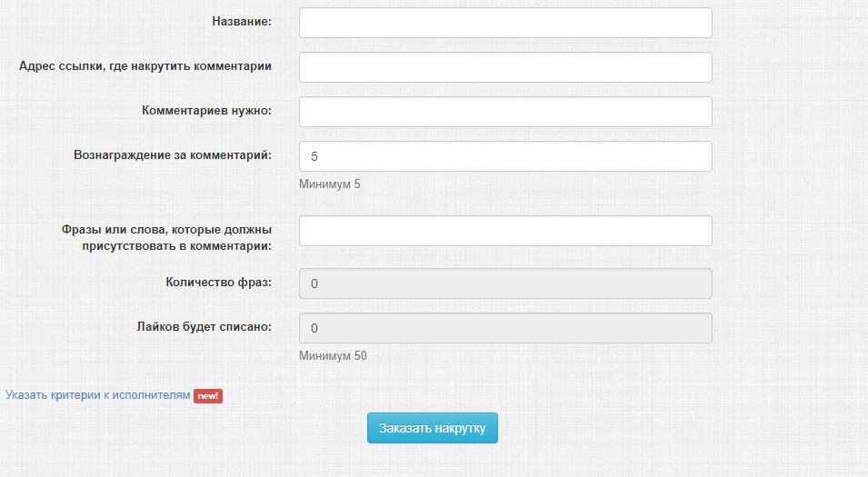Focus the required phrases or words input
Screen dimensions: 868x477
click(x=505, y=231)
